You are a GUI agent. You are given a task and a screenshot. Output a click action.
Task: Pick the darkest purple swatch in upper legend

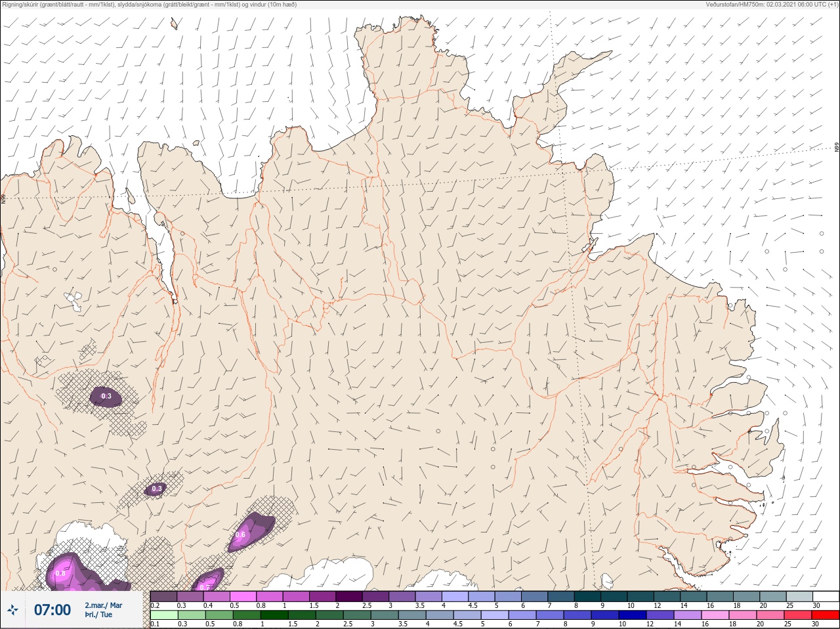click(x=350, y=596)
